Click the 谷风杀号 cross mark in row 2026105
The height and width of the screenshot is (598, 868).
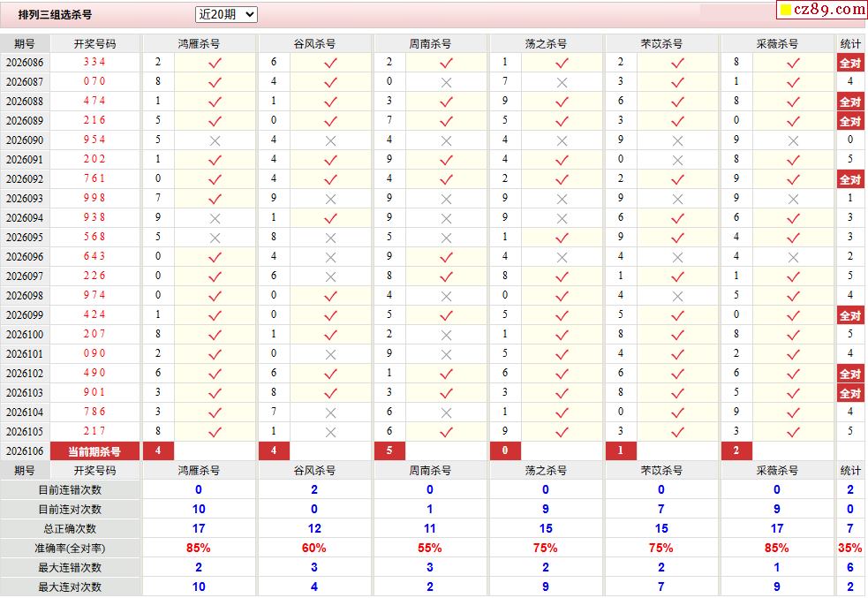click(330, 432)
